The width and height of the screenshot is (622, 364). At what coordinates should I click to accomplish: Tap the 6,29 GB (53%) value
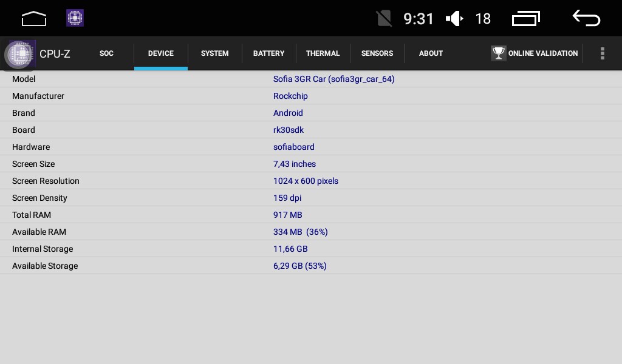tap(300, 266)
